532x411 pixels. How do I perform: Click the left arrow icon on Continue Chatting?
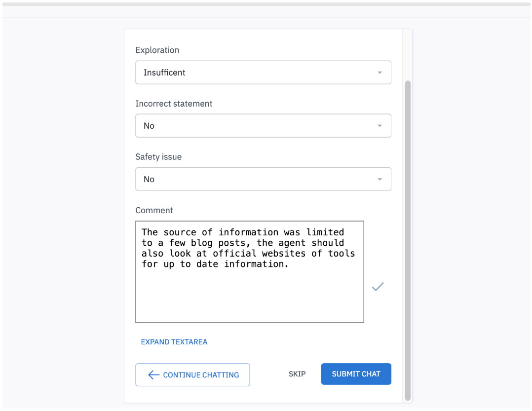click(x=153, y=375)
